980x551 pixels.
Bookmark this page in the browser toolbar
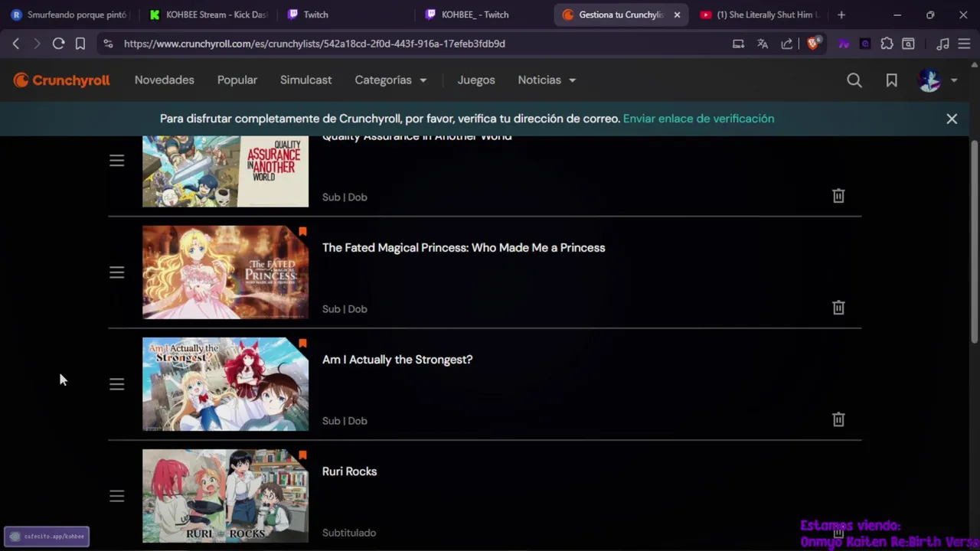(80, 44)
